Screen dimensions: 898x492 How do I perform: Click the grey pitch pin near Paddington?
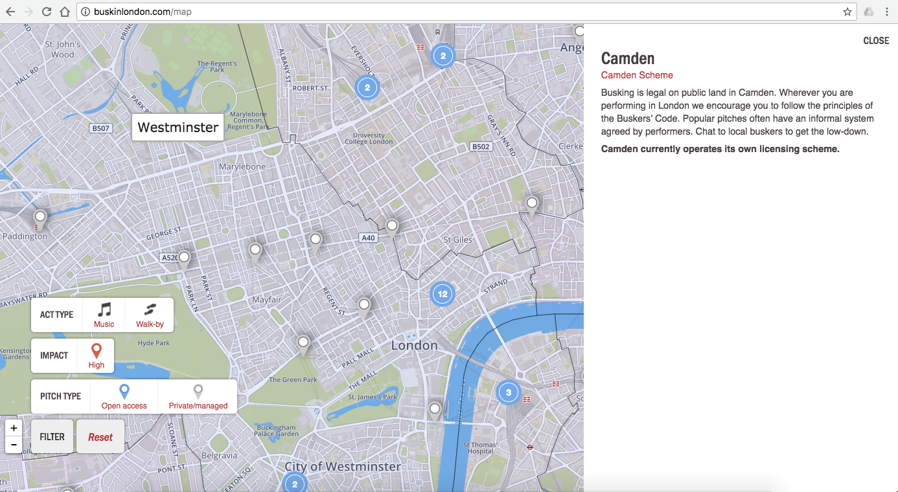tap(40, 217)
